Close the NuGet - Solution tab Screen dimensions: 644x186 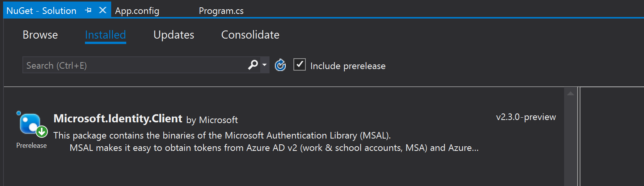click(102, 10)
